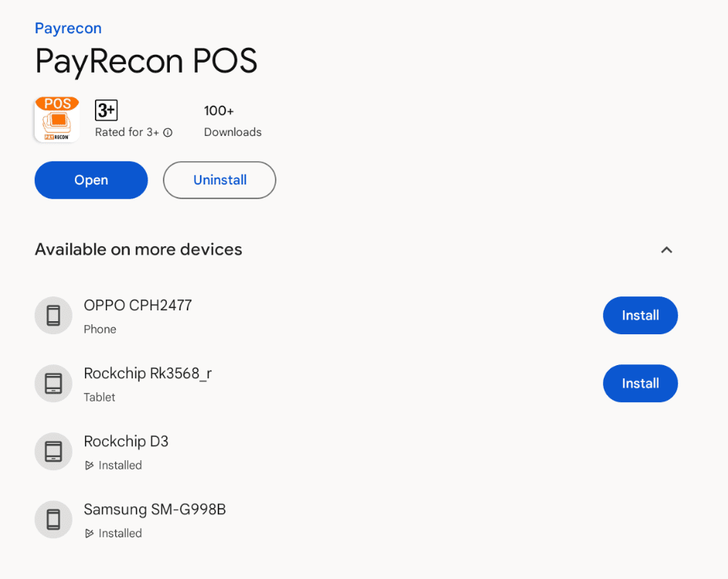The image size is (728, 579).
Task: Open the PayRecon POS app
Action: coord(91,180)
